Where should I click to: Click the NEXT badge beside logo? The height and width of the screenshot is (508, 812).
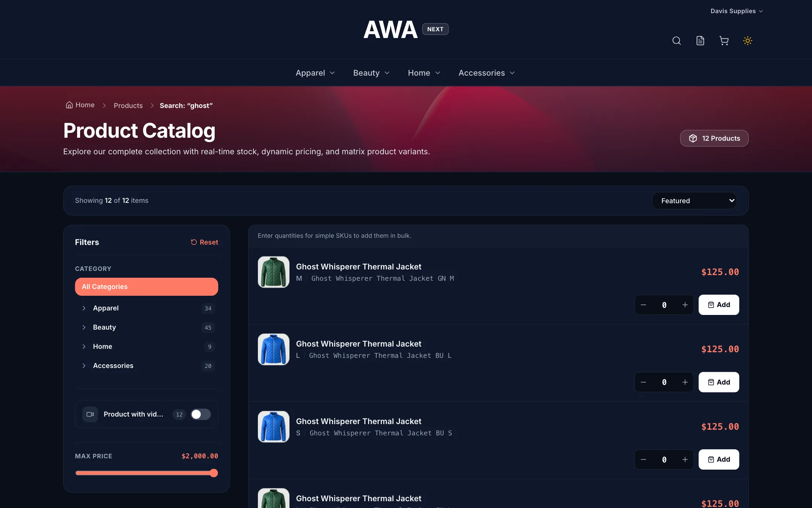point(435,29)
